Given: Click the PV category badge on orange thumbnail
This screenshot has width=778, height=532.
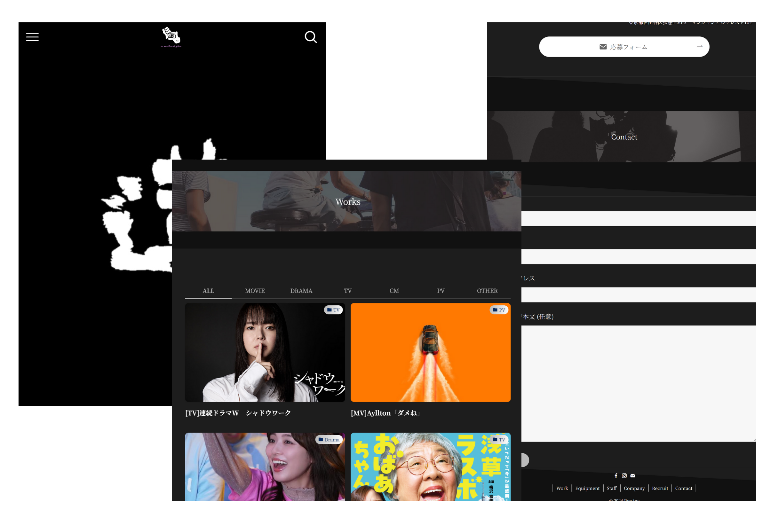Looking at the screenshot, I should [499, 310].
